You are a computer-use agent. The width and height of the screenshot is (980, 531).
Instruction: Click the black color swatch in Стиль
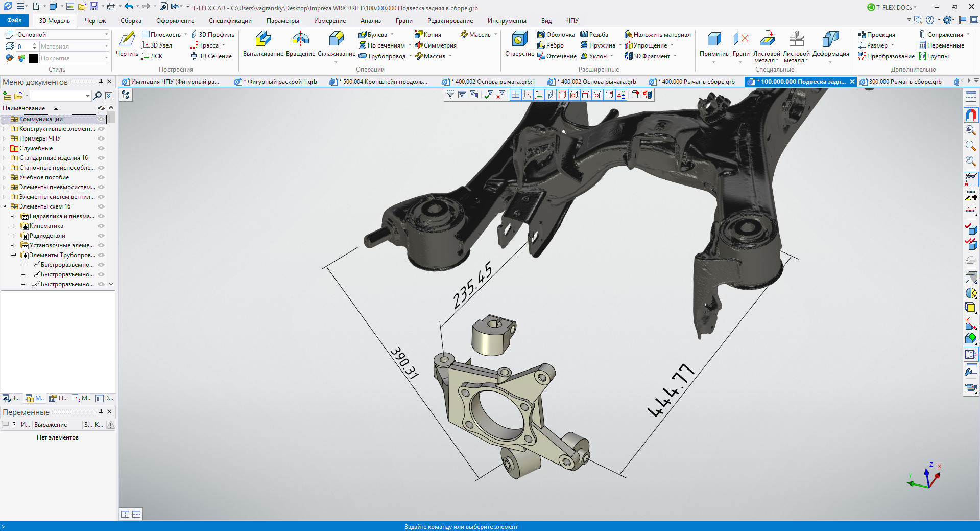coord(33,58)
